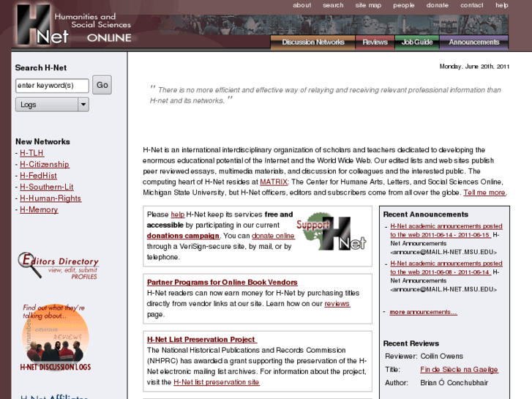Screen dimensions: 532x399
Task: Open the H-Southern-Lit network link
Action: tap(47, 187)
